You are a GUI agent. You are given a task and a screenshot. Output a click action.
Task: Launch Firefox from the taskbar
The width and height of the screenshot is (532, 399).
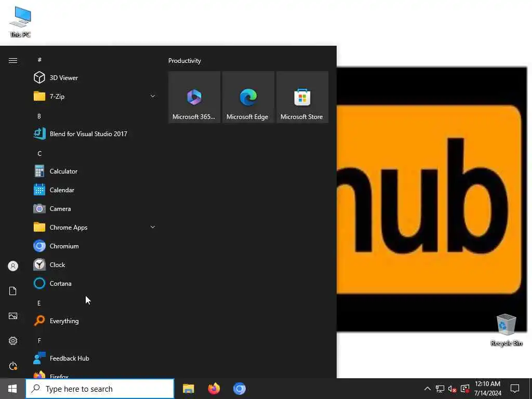(214, 389)
